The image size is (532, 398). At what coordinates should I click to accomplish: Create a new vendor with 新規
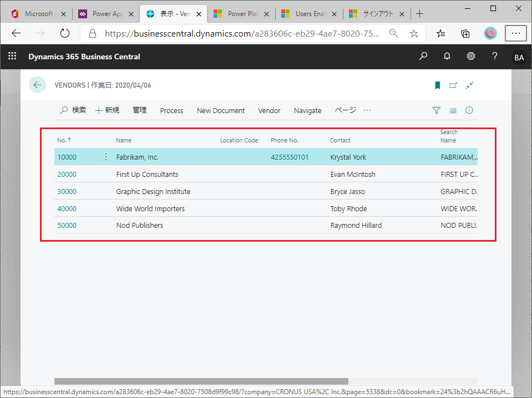pyautogui.click(x=107, y=110)
